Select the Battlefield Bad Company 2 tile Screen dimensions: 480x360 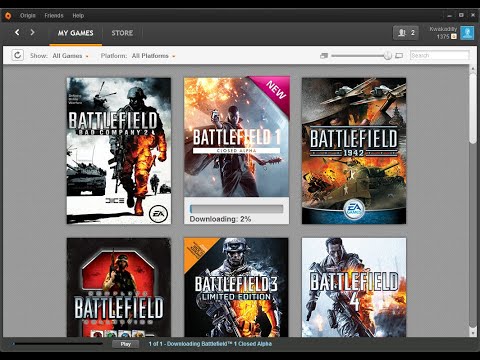coord(119,151)
